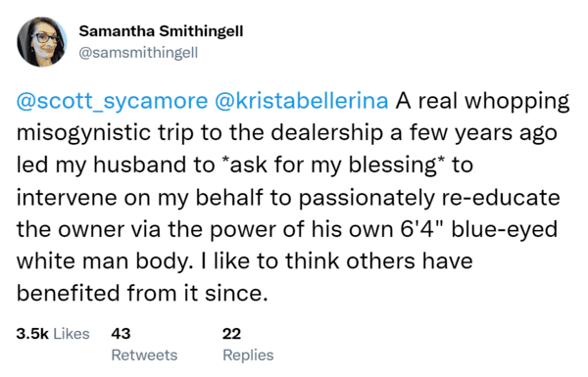Click the Replies label
This screenshot has width=588, height=377.
[x=248, y=355]
